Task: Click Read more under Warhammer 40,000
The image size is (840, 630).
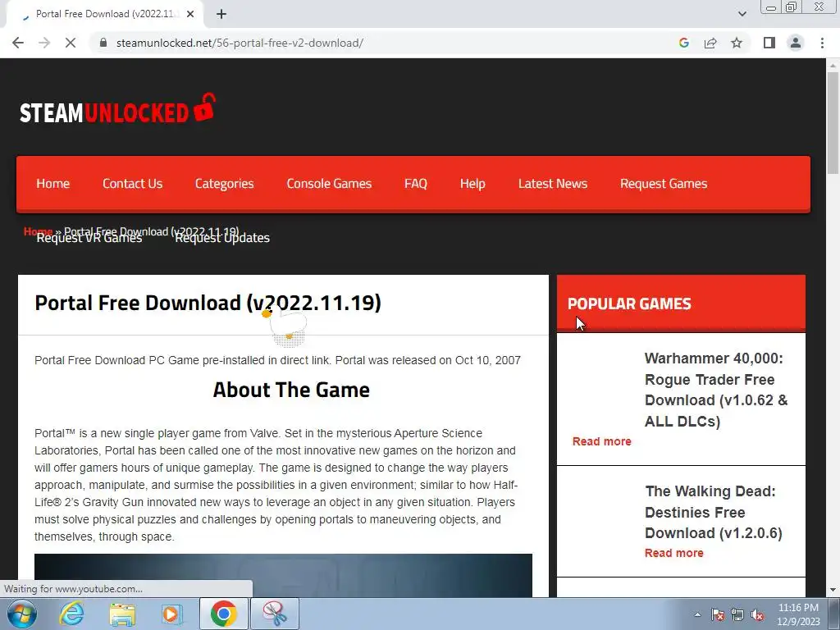Action: (601, 441)
